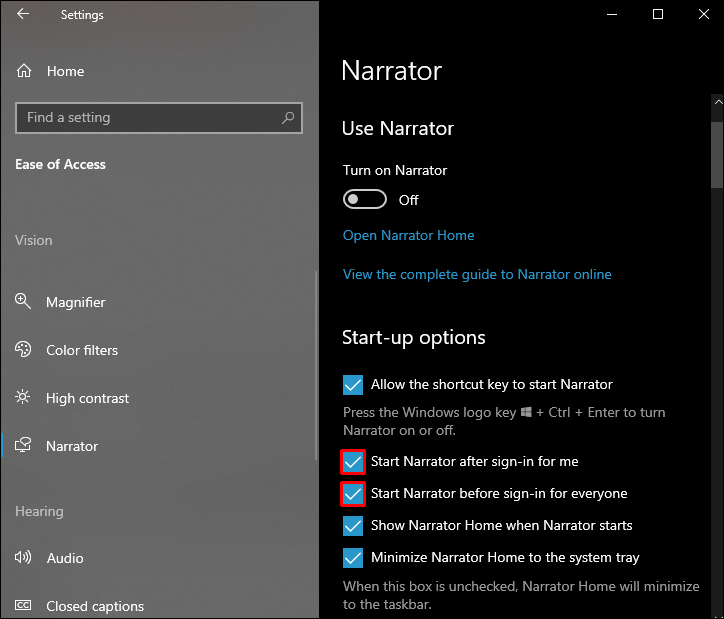724x619 pixels.
Task: Click the Magnifier zoom icon in sidebar
Action: coord(23,301)
